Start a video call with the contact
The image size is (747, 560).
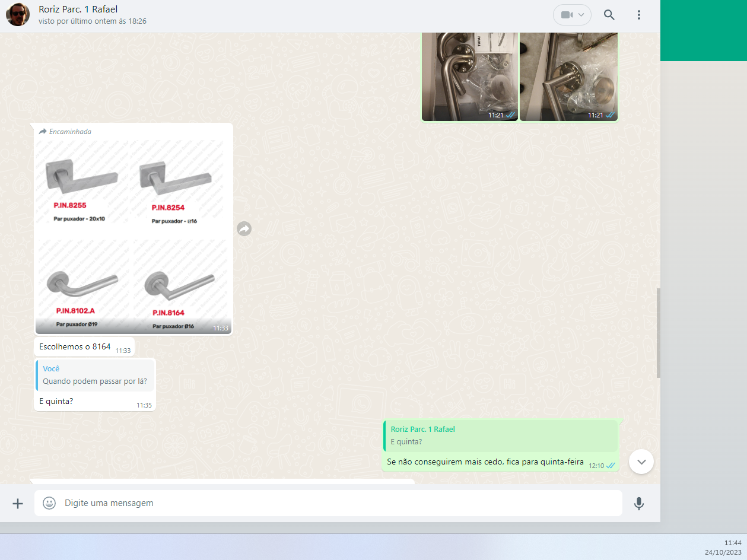pyautogui.click(x=566, y=15)
